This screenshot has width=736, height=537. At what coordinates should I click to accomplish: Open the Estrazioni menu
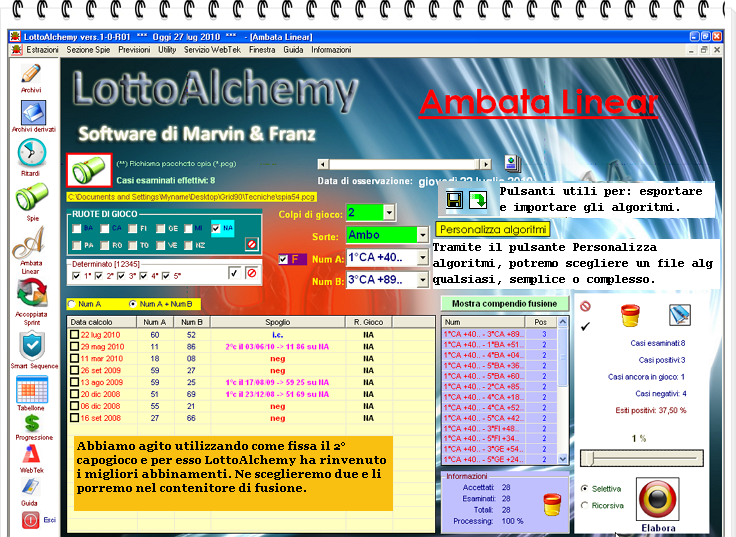coord(42,50)
